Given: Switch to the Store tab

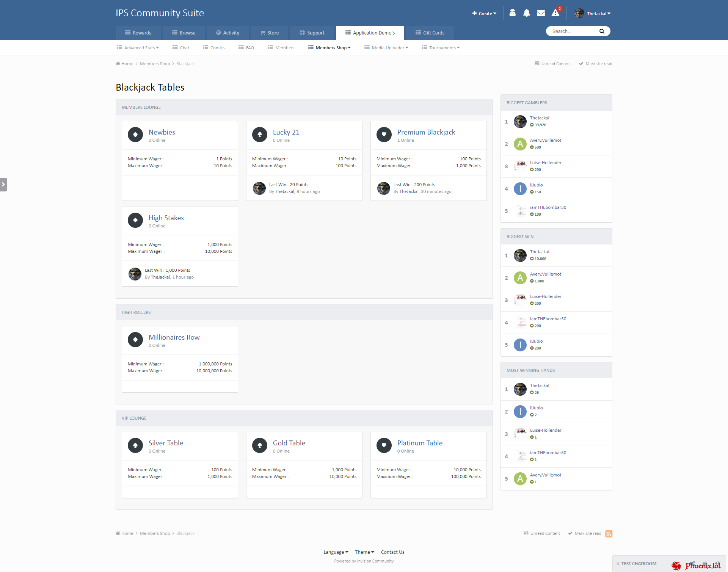Looking at the screenshot, I should [x=269, y=33].
